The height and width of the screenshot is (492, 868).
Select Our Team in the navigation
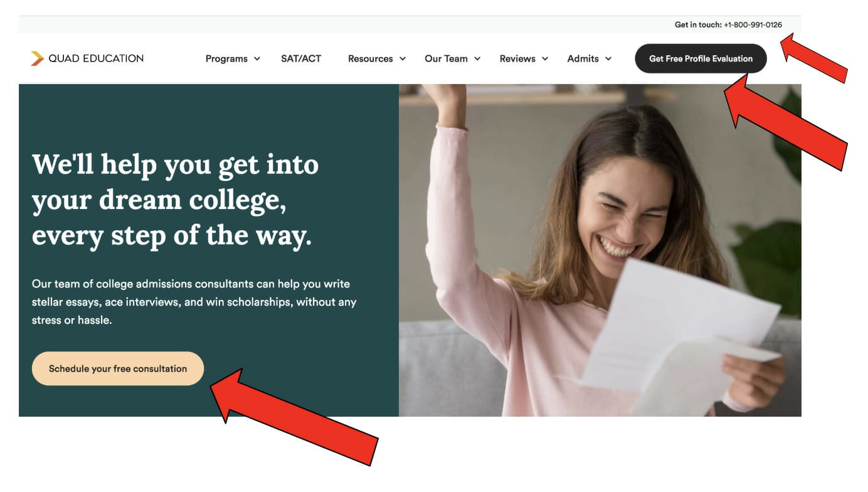pyautogui.click(x=446, y=58)
